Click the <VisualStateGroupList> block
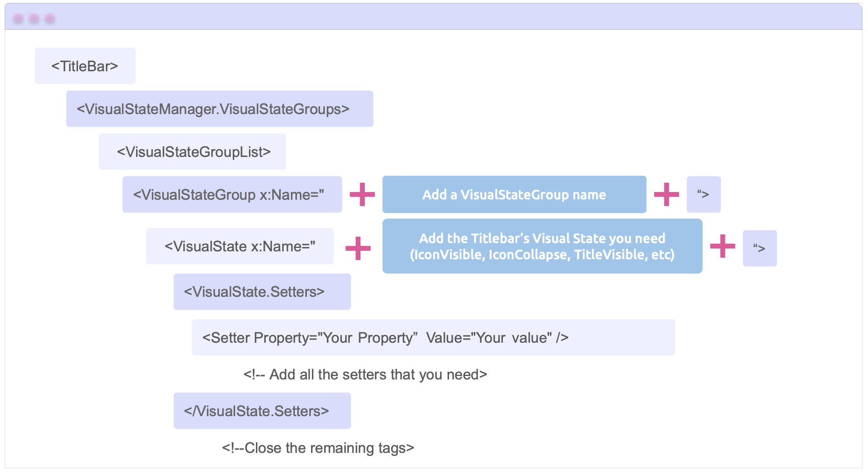Image resolution: width=868 pixels, height=473 pixels. (192, 152)
